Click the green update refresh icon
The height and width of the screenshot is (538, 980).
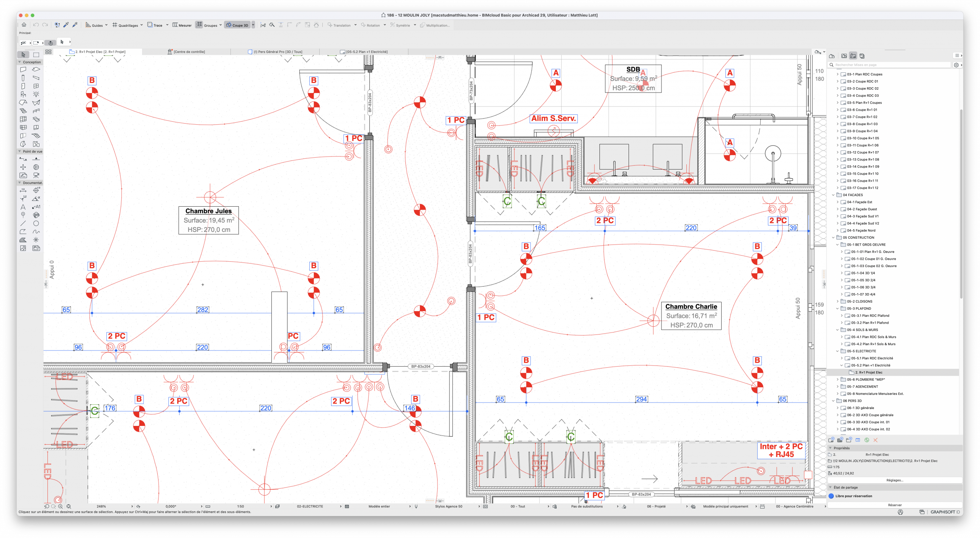pos(867,440)
